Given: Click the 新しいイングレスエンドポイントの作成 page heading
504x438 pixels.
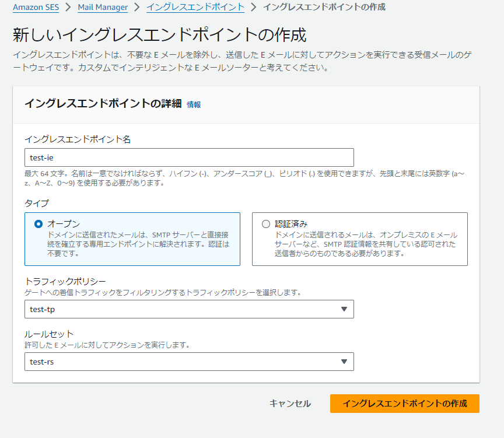Looking at the screenshot, I should coord(159,35).
